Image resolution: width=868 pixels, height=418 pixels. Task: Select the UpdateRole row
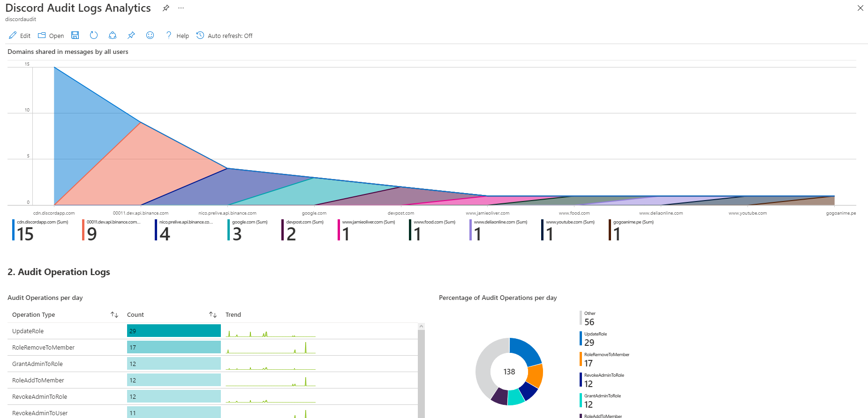pyautogui.click(x=212, y=331)
